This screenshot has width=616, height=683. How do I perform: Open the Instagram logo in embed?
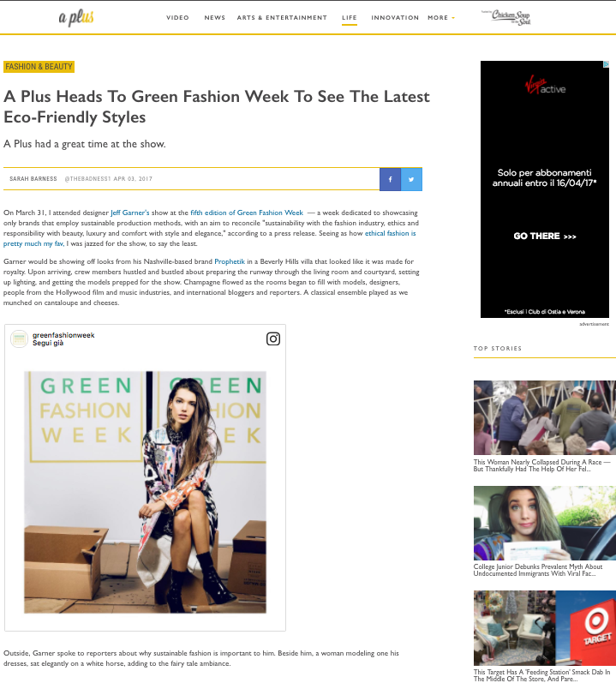pos(273,339)
